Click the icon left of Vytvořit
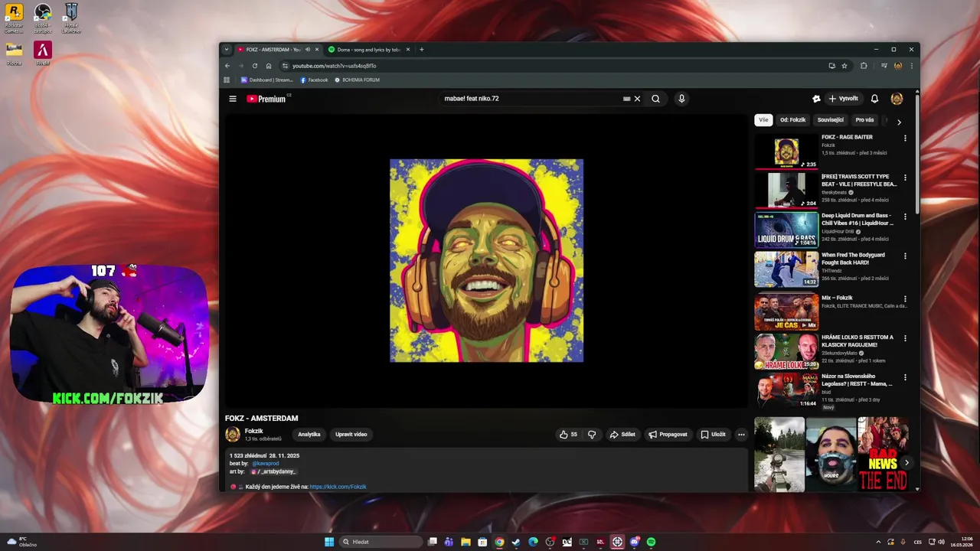 click(x=816, y=99)
